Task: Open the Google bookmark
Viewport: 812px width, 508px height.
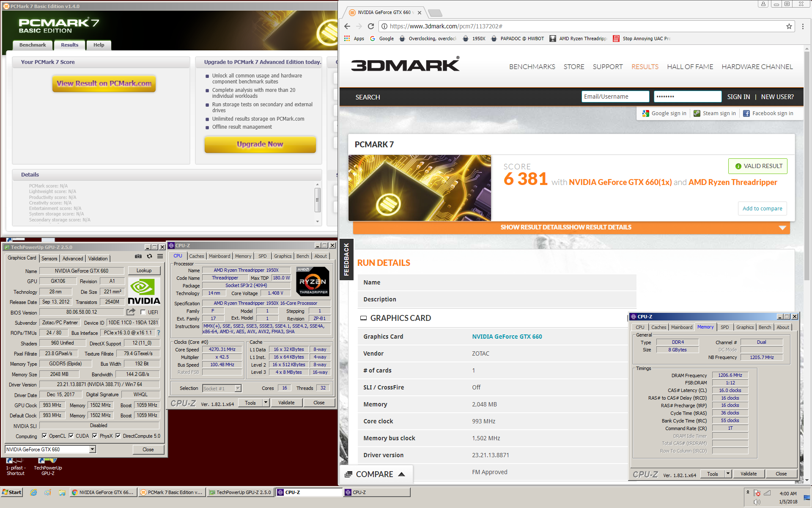Action: pyautogui.click(x=382, y=39)
